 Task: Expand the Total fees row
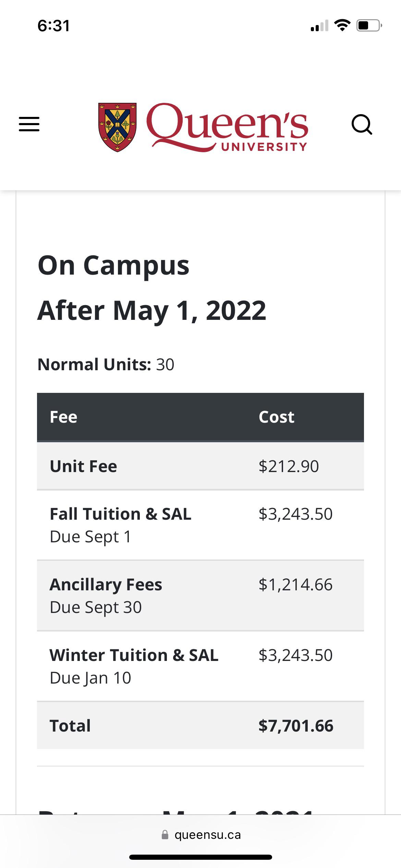(x=200, y=725)
